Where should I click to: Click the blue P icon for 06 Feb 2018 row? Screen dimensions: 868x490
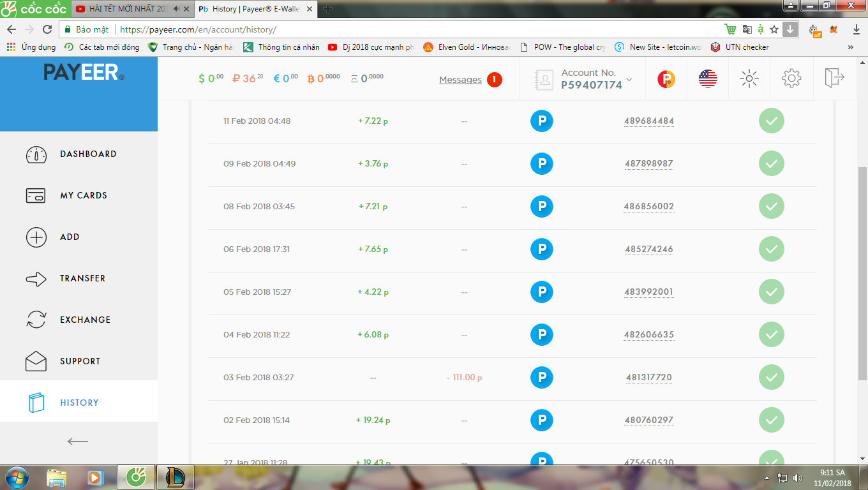point(542,249)
